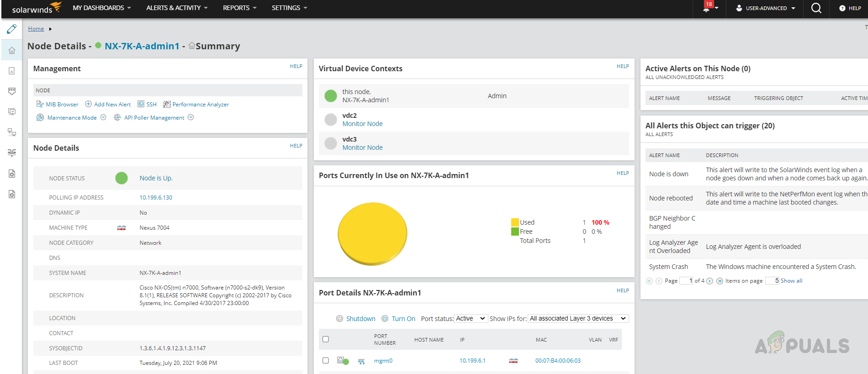Open MIB Browser tool
This screenshot has height=374, width=868.
pos(58,105)
